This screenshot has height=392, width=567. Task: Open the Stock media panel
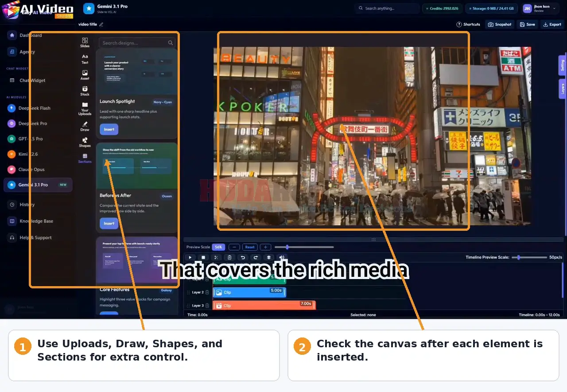85,91
